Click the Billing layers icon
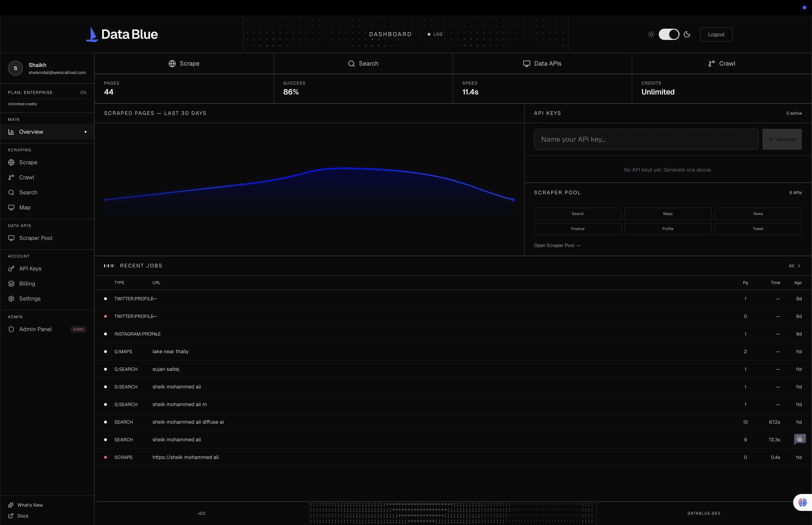The image size is (812, 525). [x=11, y=284]
